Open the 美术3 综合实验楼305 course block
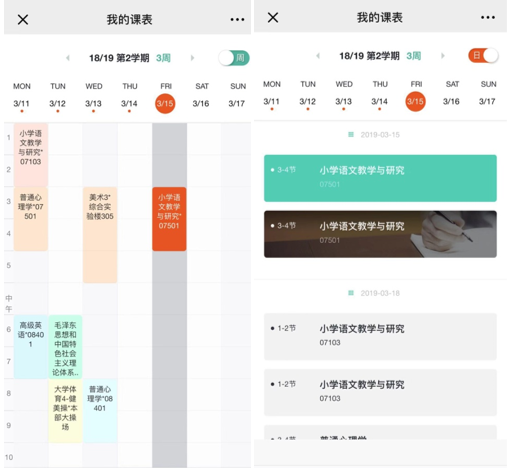 tap(100, 235)
